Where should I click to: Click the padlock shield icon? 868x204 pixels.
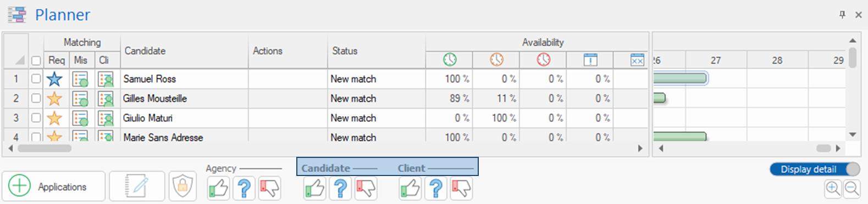[x=183, y=186]
